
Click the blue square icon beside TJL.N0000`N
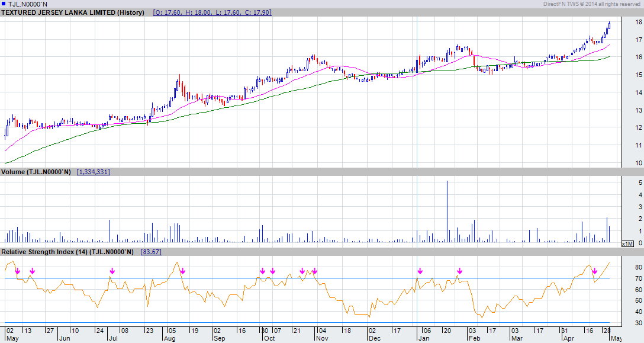(5, 3)
